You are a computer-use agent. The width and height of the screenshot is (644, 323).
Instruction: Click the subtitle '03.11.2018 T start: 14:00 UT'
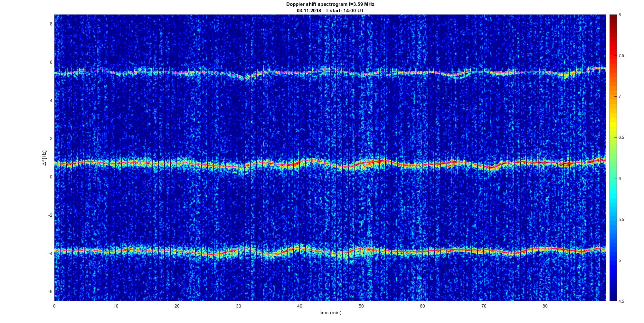[x=330, y=11]
